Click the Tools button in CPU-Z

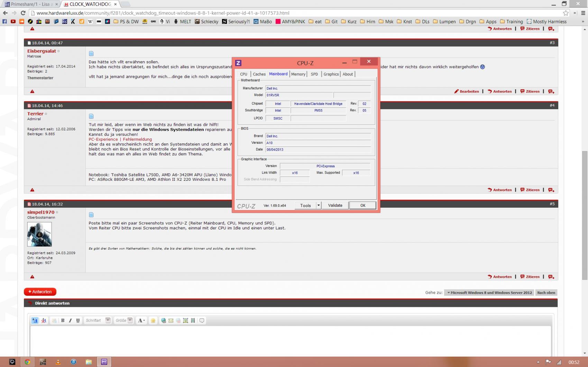(x=305, y=205)
